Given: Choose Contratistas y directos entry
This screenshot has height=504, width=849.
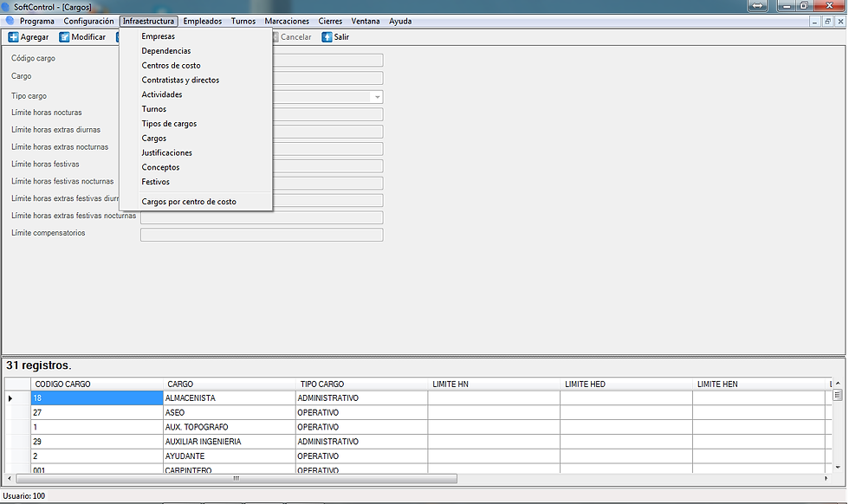Looking at the screenshot, I should pyautogui.click(x=196, y=81).
